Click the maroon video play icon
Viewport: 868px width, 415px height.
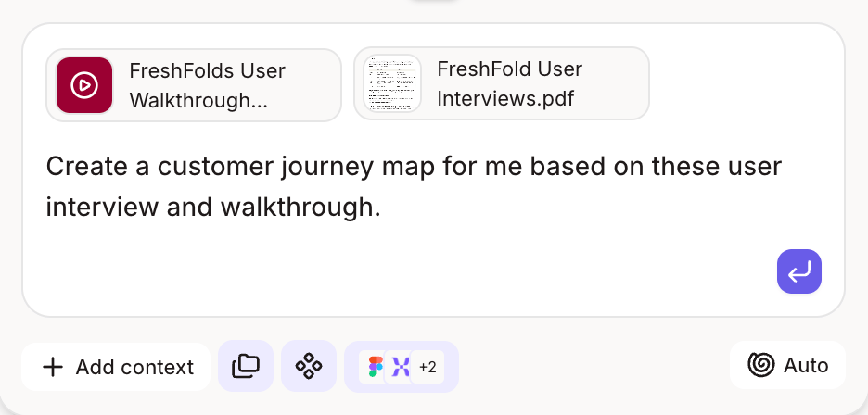coord(84,85)
